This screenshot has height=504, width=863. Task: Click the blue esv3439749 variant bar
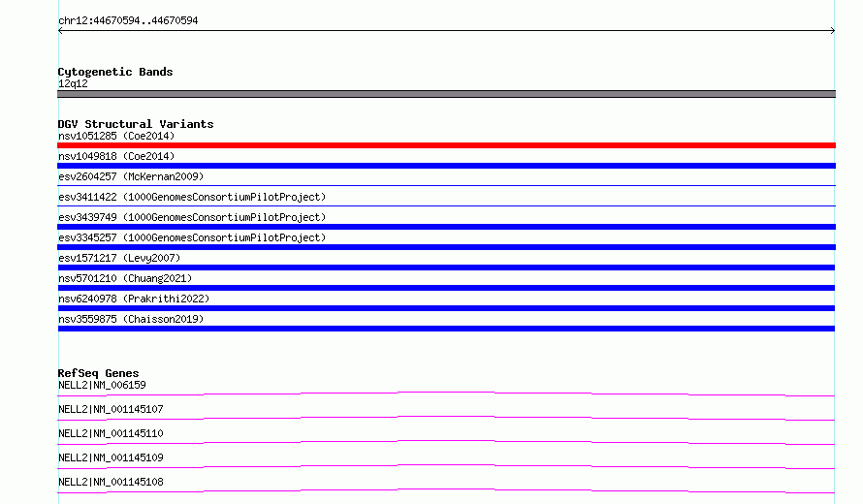[446, 227]
